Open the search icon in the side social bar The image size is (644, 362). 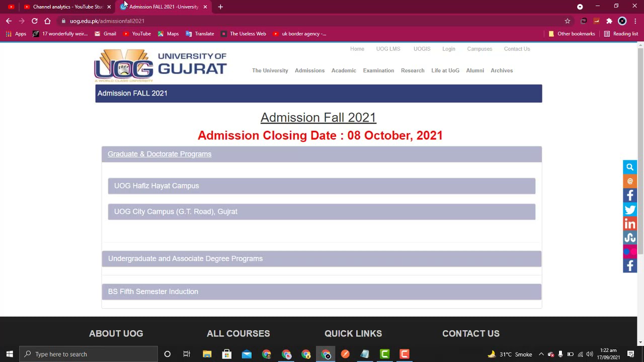tap(630, 167)
